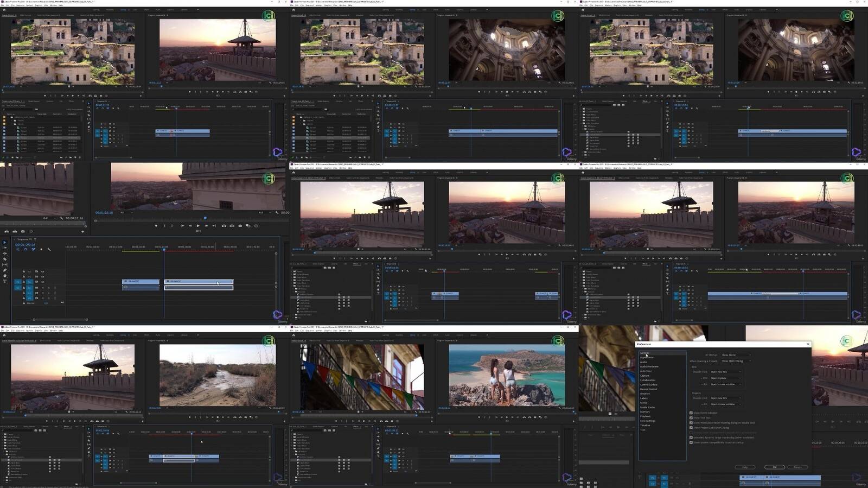The width and height of the screenshot is (868, 488).
Task: Select the Razor tool in the enlarged timeline toolbar
Action: tap(5, 259)
